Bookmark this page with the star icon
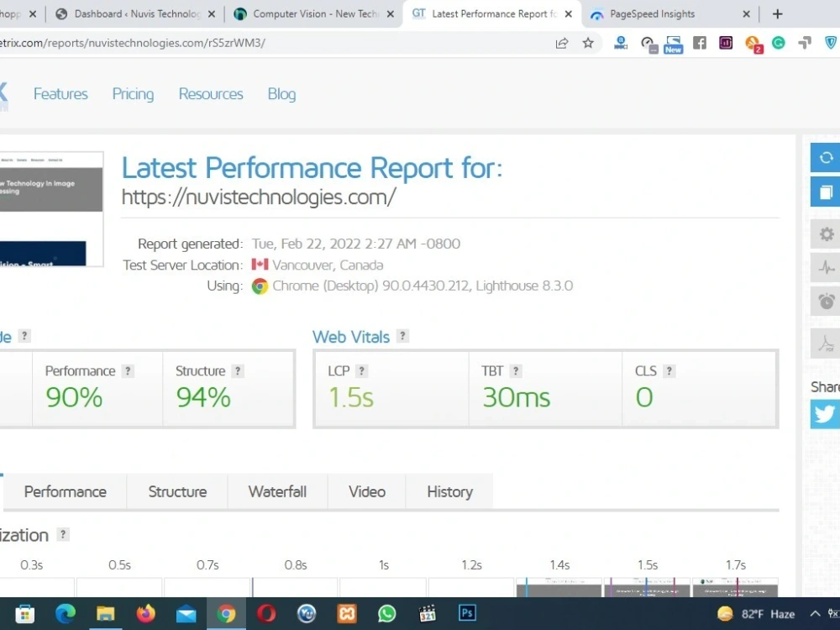This screenshot has height=630, width=840. click(588, 43)
